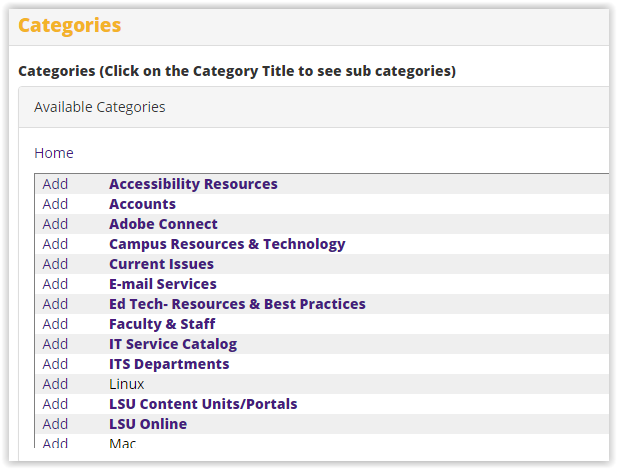Add the Adobe Connect category
Screen dimensions: 617x469
click(55, 224)
